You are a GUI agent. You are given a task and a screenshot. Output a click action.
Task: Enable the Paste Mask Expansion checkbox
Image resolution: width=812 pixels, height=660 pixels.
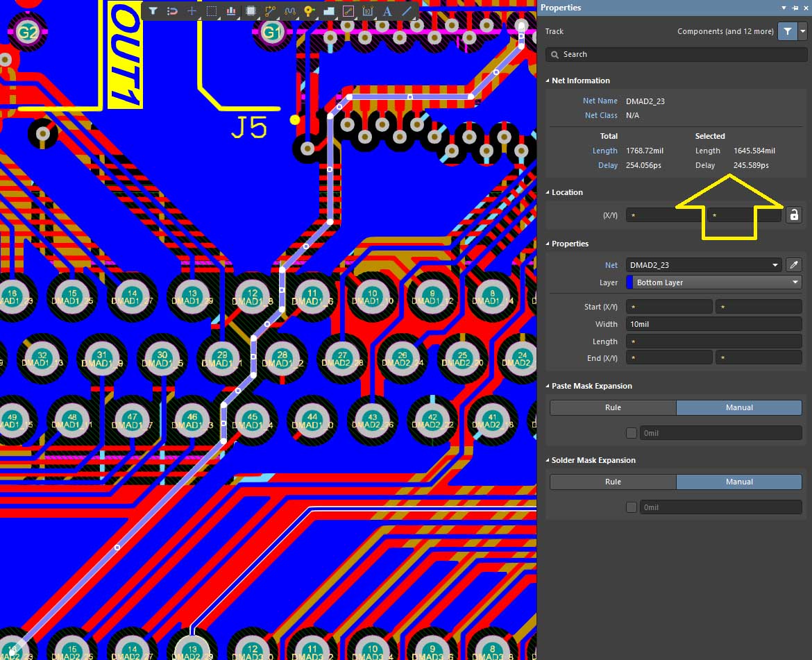tap(631, 433)
